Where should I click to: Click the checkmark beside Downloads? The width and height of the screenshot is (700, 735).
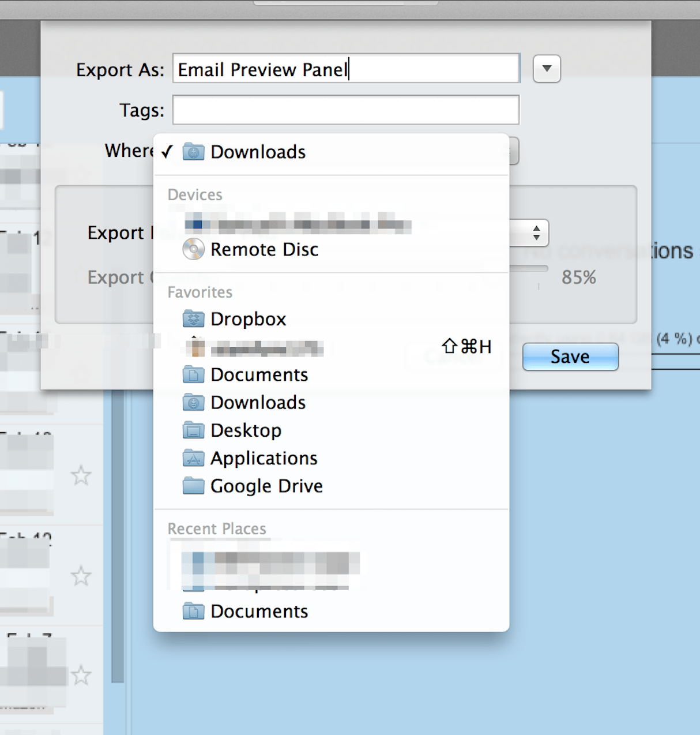[168, 152]
